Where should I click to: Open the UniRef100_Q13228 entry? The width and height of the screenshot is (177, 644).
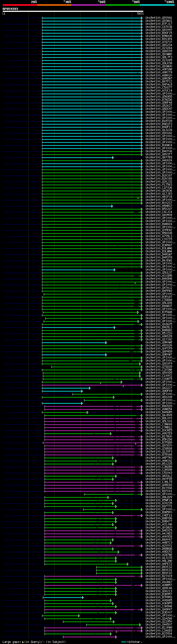coord(159,130)
